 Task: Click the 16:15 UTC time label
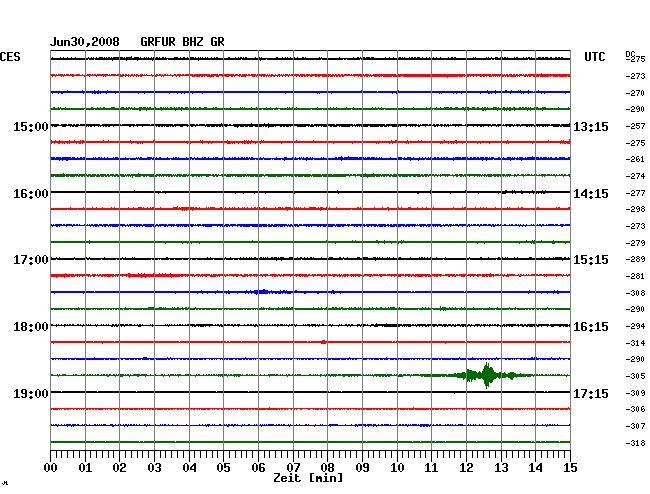[591, 327]
